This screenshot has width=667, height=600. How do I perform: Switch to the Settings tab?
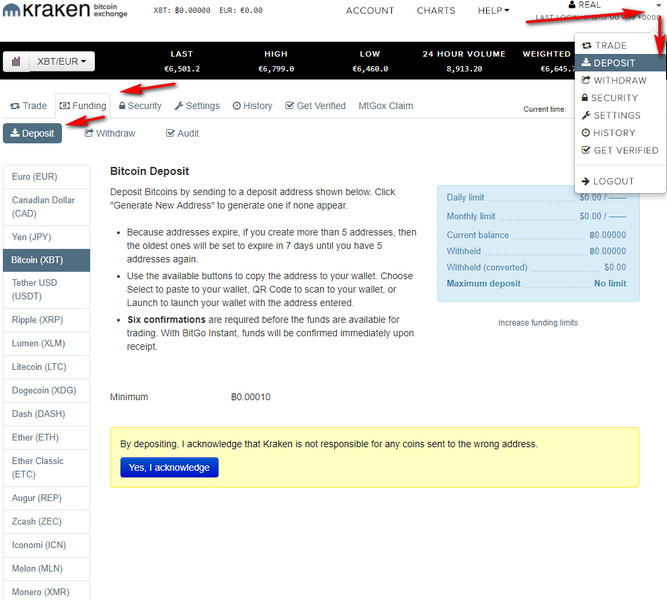pos(197,106)
